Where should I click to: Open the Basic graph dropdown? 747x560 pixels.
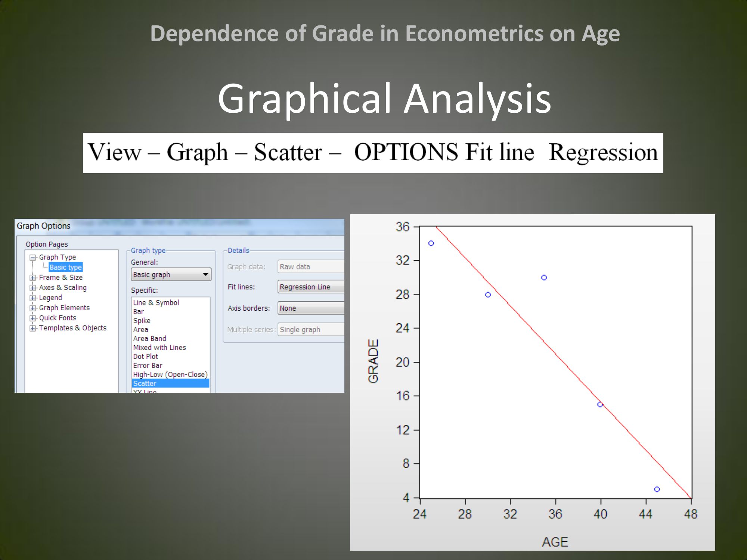point(171,274)
